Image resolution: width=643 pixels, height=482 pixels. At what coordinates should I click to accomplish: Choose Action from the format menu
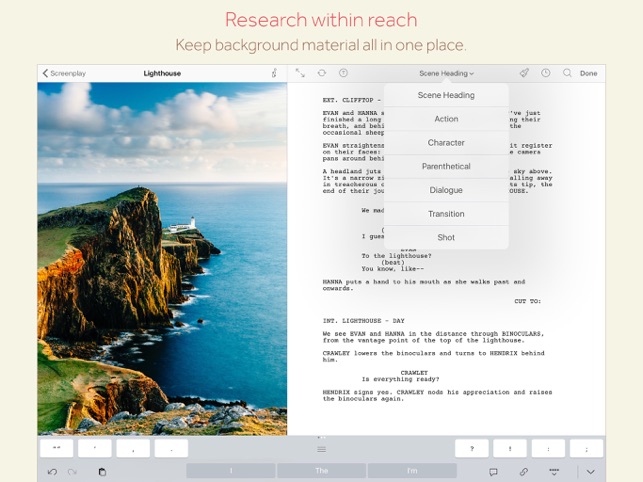pos(446,119)
